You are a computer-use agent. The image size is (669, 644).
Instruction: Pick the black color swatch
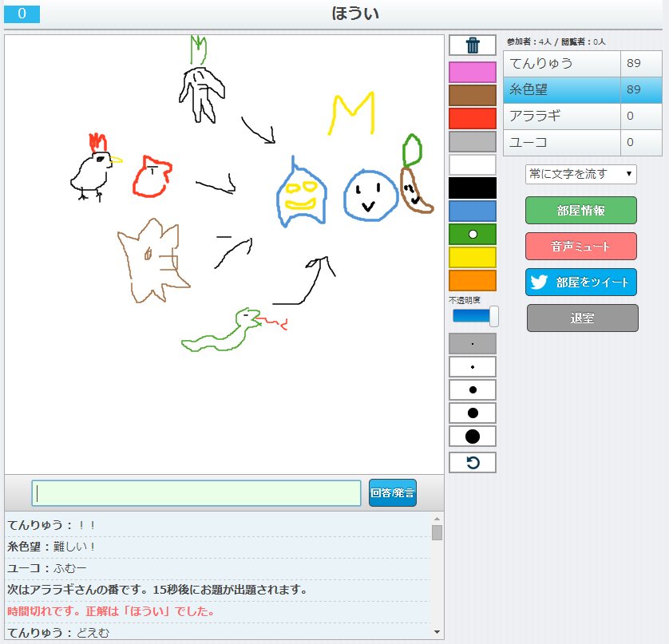473,188
